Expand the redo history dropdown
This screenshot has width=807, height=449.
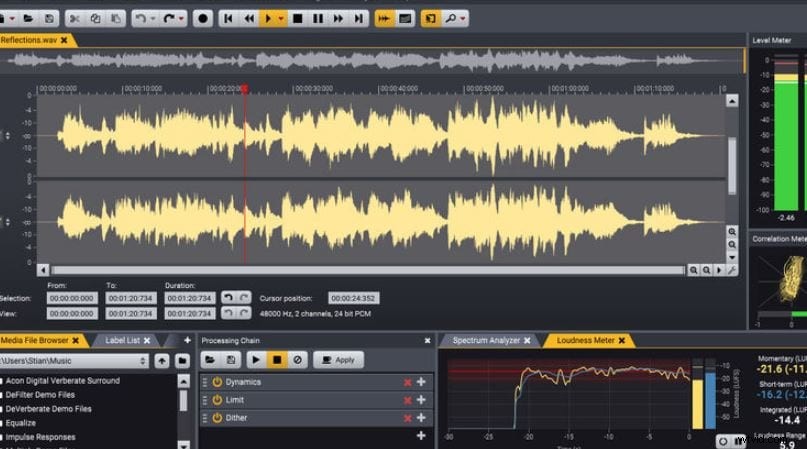click(181, 19)
